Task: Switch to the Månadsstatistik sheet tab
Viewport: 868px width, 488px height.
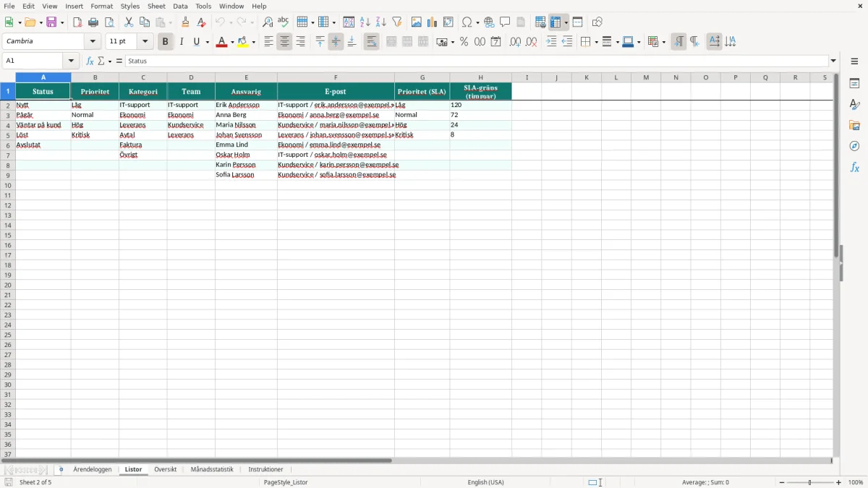Action: point(212,469)
